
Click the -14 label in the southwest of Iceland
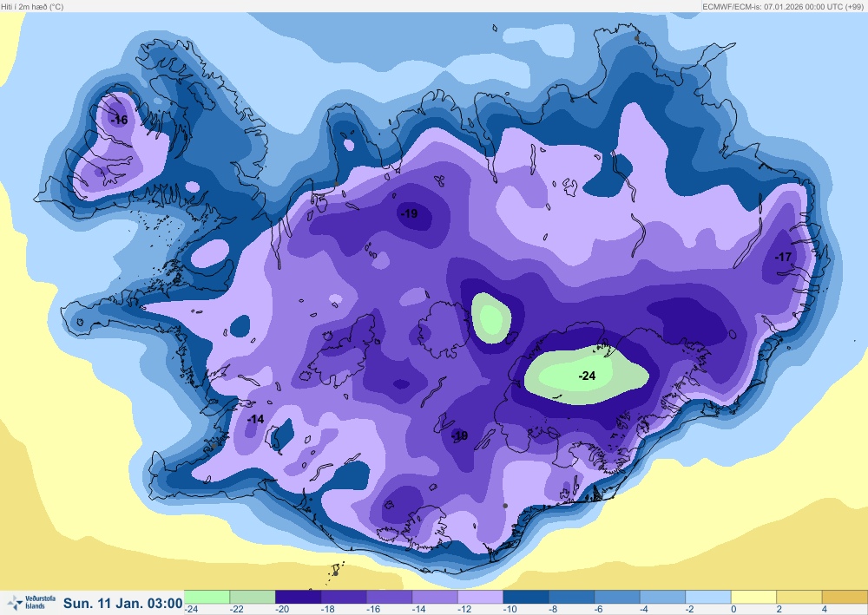coord(255,419)
